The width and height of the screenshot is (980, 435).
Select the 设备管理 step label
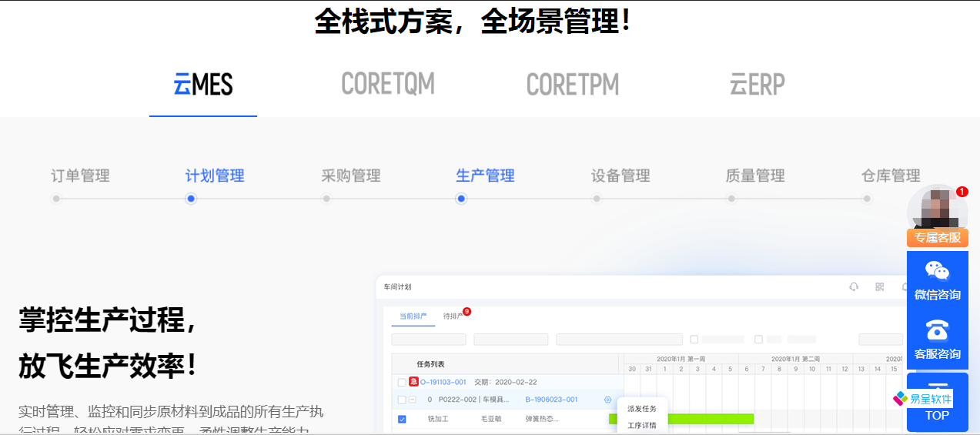pos(620,176)
